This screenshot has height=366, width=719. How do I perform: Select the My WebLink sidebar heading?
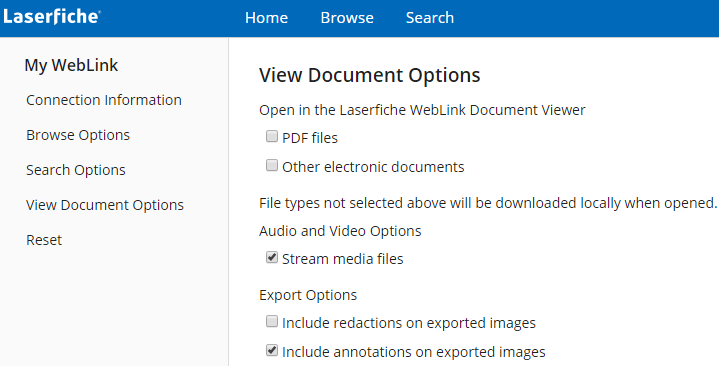point(71,65)
